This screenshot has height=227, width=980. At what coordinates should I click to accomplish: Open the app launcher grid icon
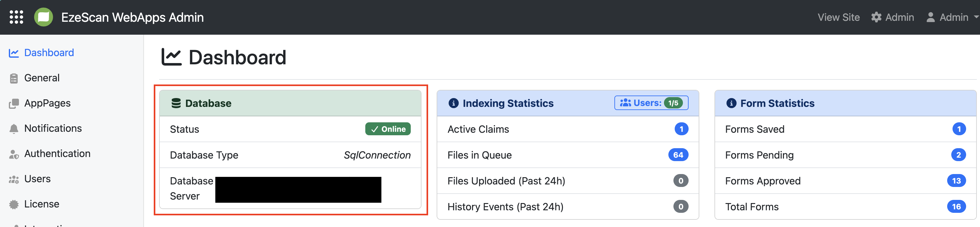[16, 17]
